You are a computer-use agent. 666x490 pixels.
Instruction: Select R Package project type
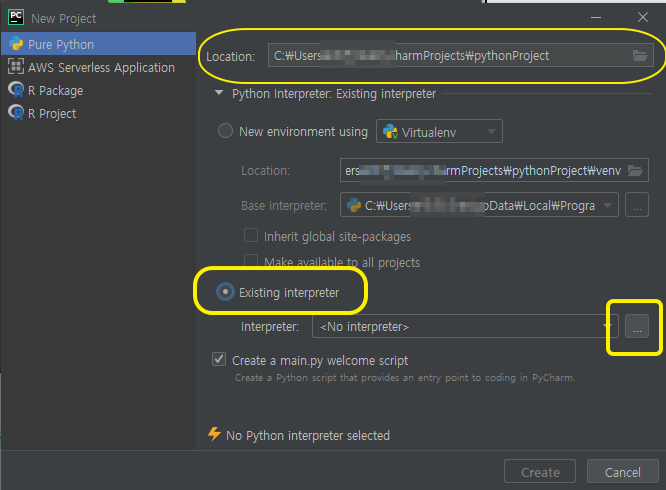(98, 90)
